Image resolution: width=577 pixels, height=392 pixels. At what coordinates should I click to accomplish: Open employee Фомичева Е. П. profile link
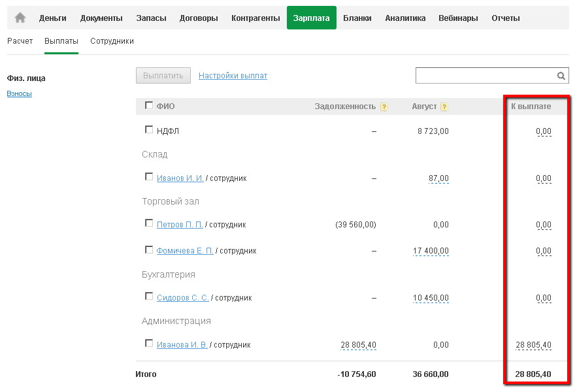pyautogui.click(x=185, y=251)
